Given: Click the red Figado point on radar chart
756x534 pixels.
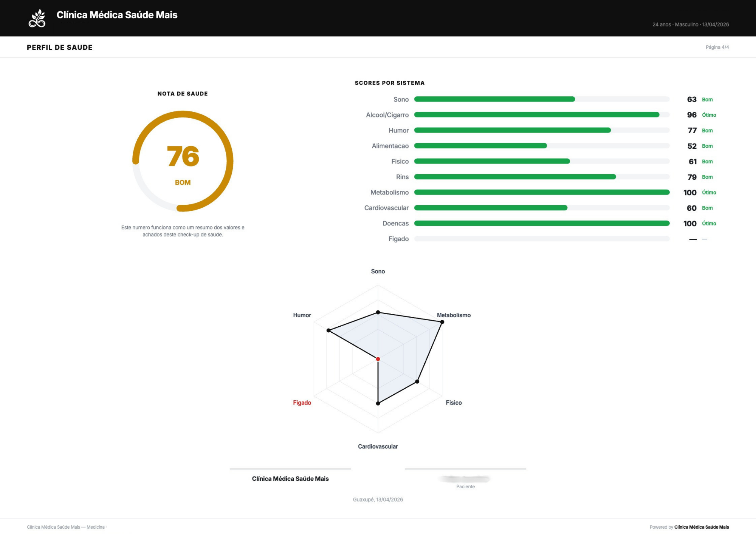Looking at the screenshot, I should (377, 359).
